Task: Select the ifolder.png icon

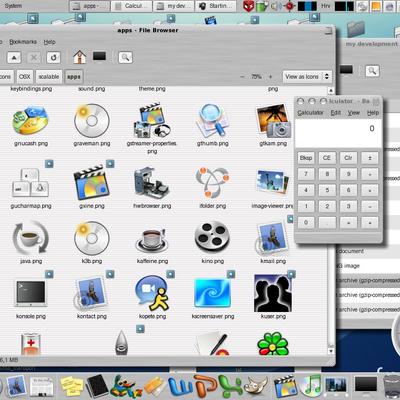Action: (213, 183)
